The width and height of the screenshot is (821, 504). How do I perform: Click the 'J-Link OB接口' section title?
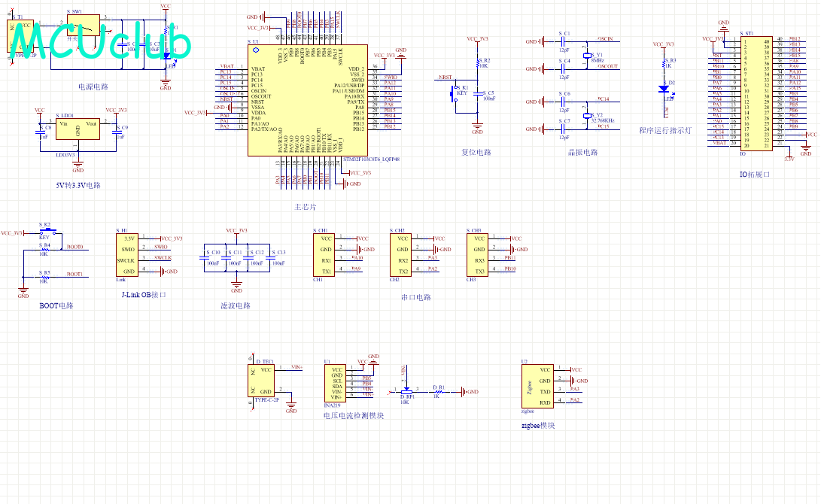tap(144, 295)
